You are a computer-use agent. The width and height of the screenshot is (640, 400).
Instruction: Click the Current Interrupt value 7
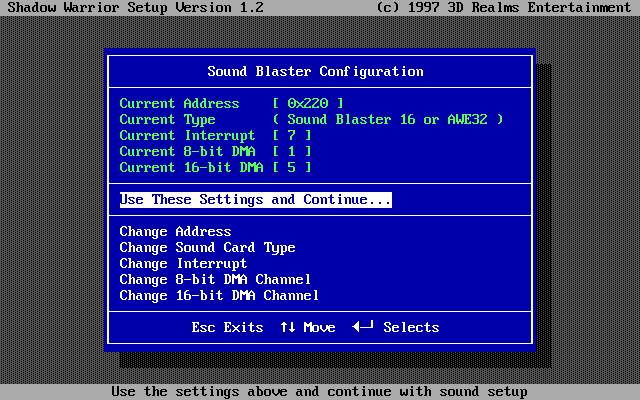291,136
